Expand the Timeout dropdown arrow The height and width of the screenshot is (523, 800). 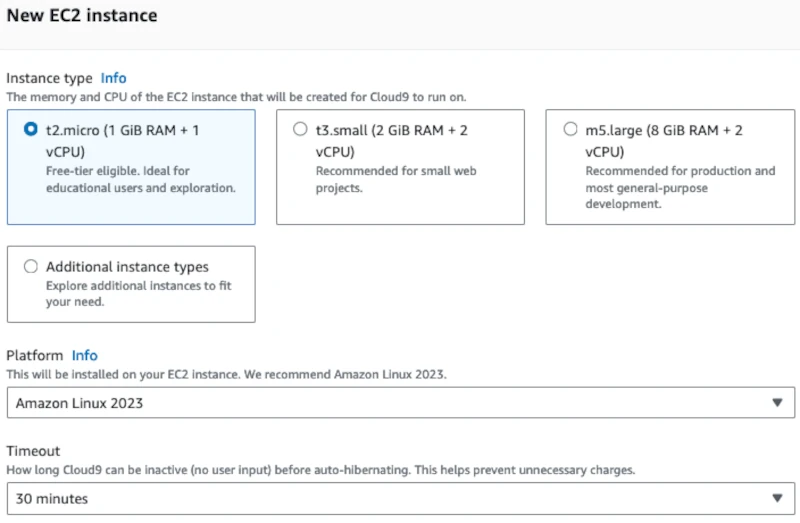[777, 498]
